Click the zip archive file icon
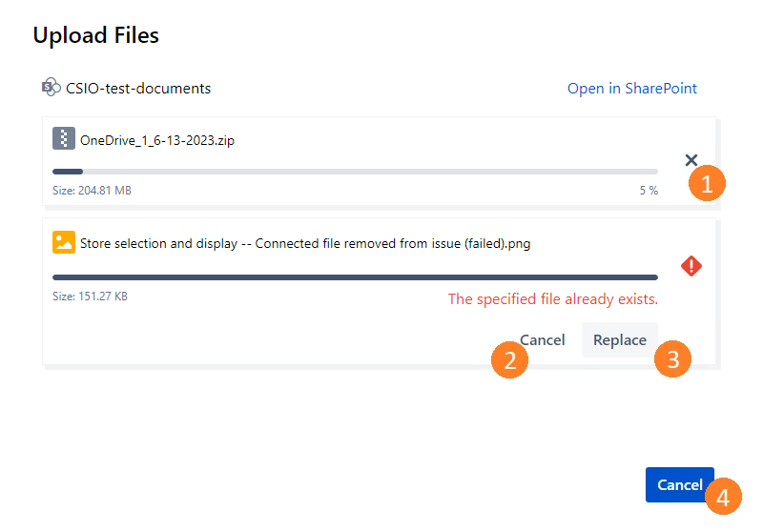 63,139
